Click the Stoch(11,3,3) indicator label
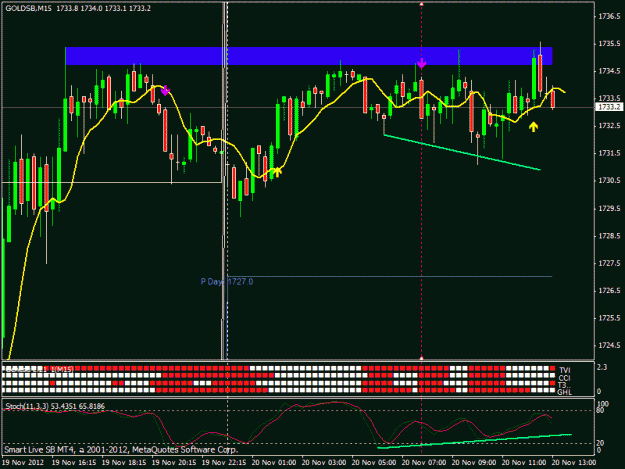Screen dimensions: 625x469 click(x=55, y=406)
